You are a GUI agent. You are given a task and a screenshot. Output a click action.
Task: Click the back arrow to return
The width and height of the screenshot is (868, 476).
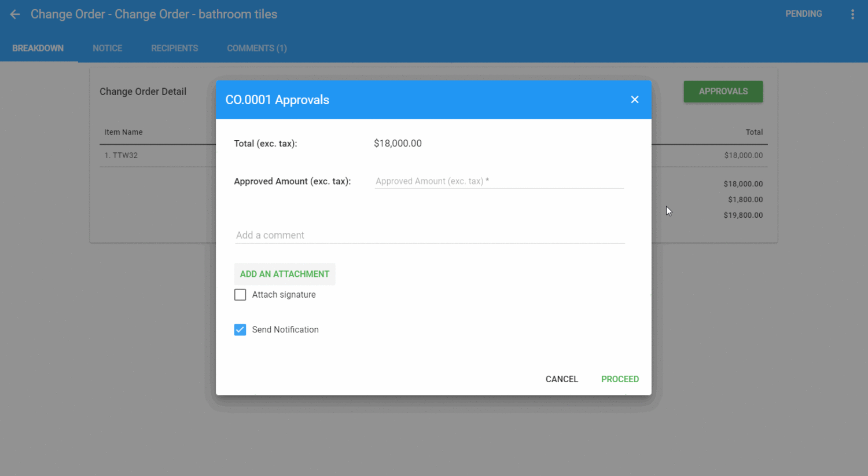(x=14, y=14)
